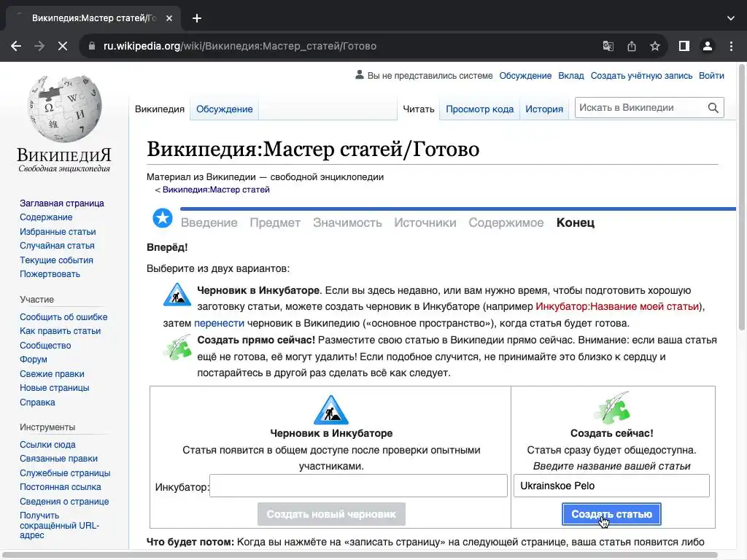Image resolution: width=747 pixels, height=560 pixels.
Task: Click the green puzzle icon beside Создать прямо сейчас!
Action: point(177,346)
